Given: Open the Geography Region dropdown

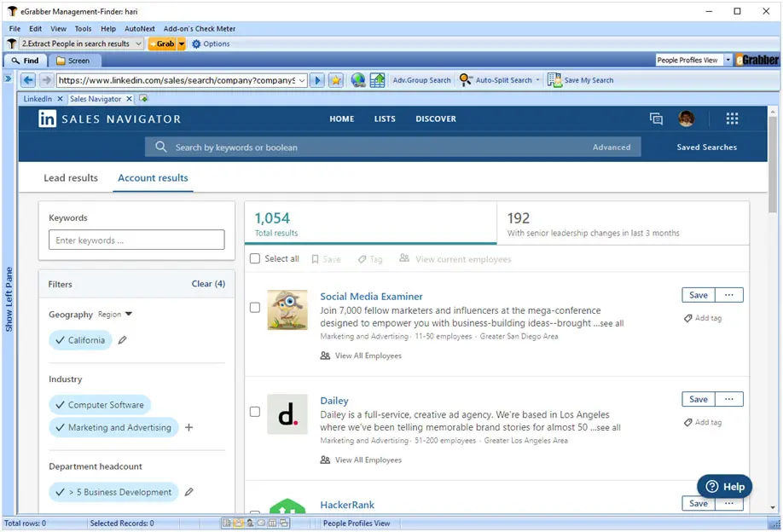Looking at the screenshot, I should pyautogui.click(x=115, y=314).
